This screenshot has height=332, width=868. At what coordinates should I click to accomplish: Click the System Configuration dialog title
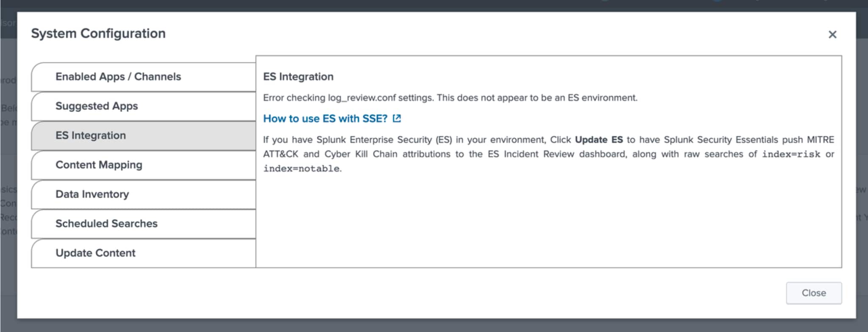pyautogui.click(x=98, y=33)
